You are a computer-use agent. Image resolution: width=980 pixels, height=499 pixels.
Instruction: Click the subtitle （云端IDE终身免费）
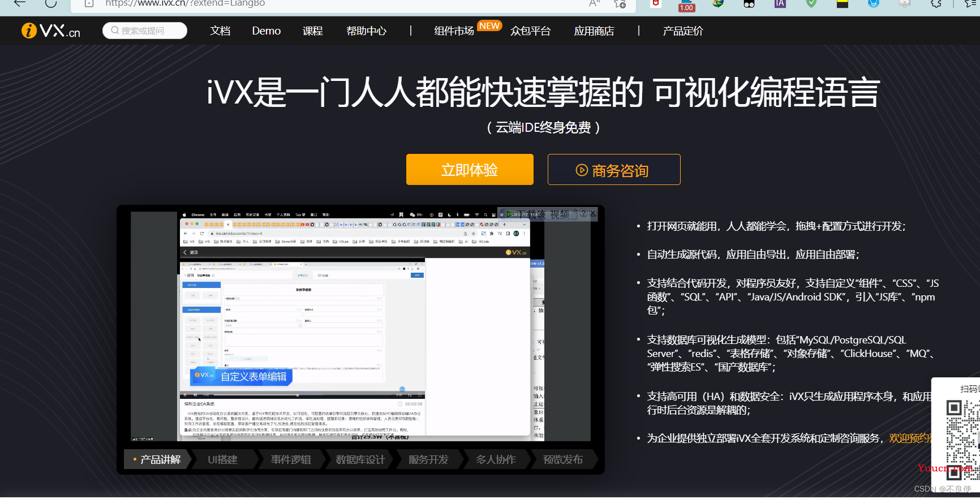(x=543, y=127)
